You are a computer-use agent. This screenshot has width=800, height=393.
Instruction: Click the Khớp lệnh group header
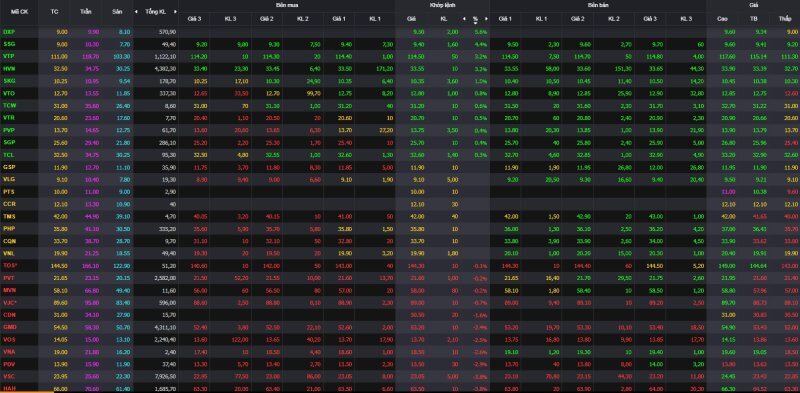click(x=441, y=5)
